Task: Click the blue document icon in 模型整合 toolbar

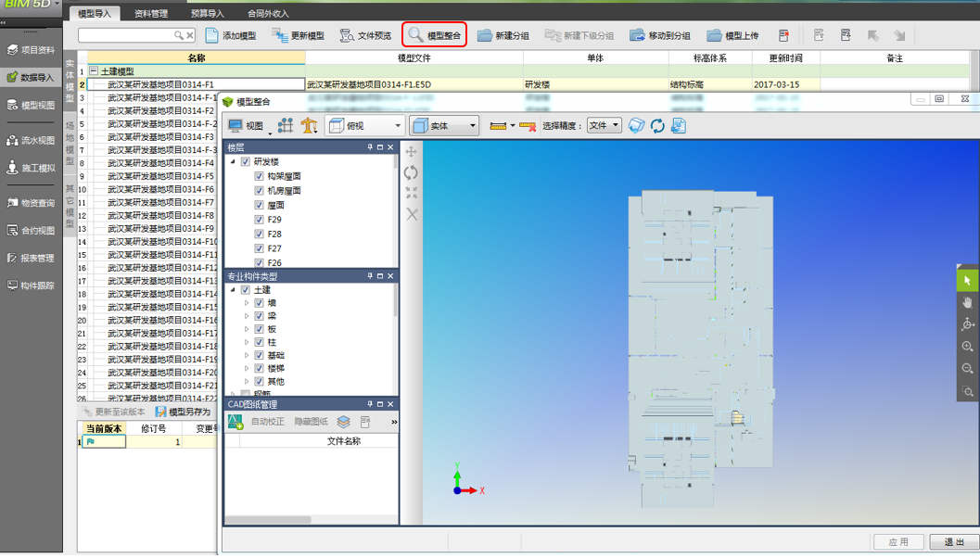Action: [x=679, y=126]
